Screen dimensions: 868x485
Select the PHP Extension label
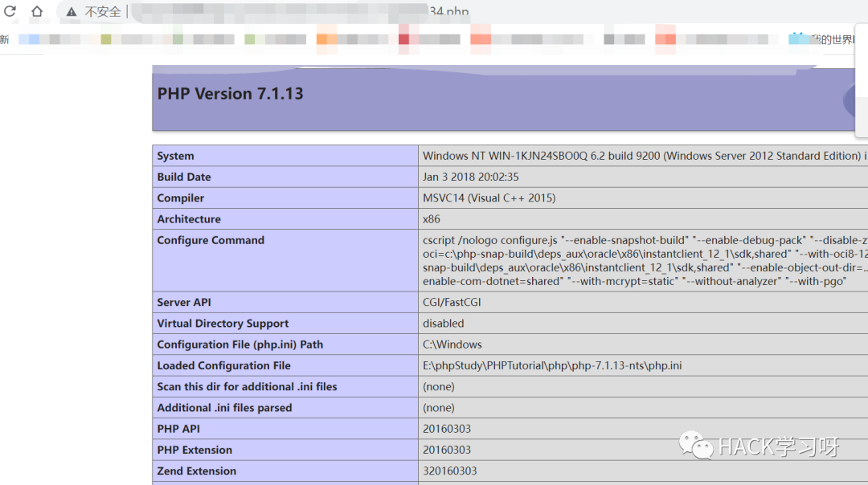coord(194,450)
